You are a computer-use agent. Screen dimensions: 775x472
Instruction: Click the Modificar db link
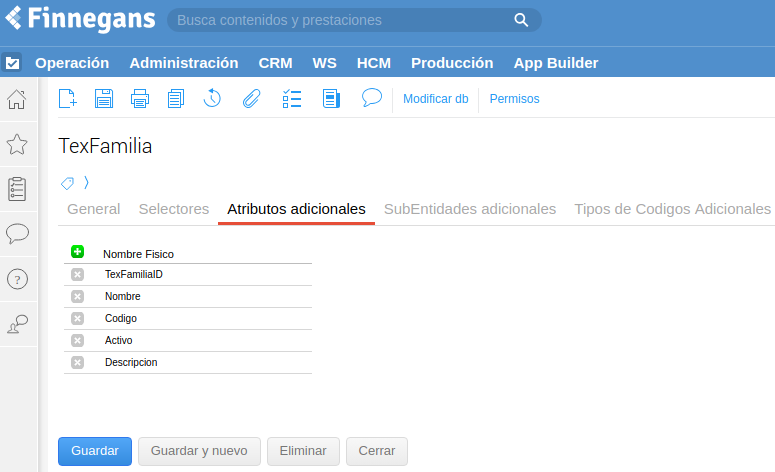(x=436, y=99)
